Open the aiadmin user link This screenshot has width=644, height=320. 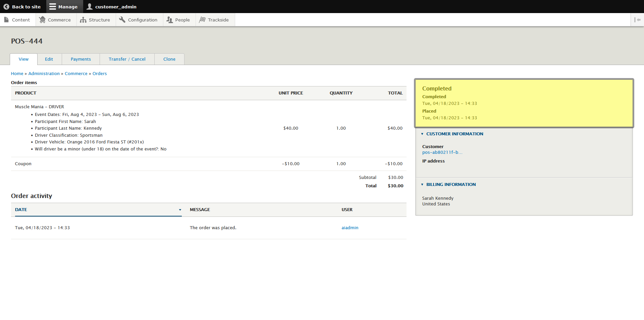(x=350, y=228)
